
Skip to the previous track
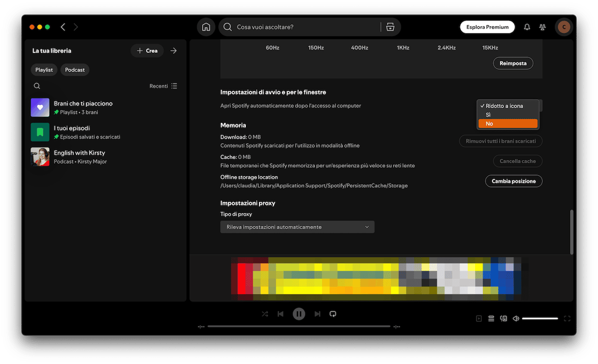click(280, 314)
